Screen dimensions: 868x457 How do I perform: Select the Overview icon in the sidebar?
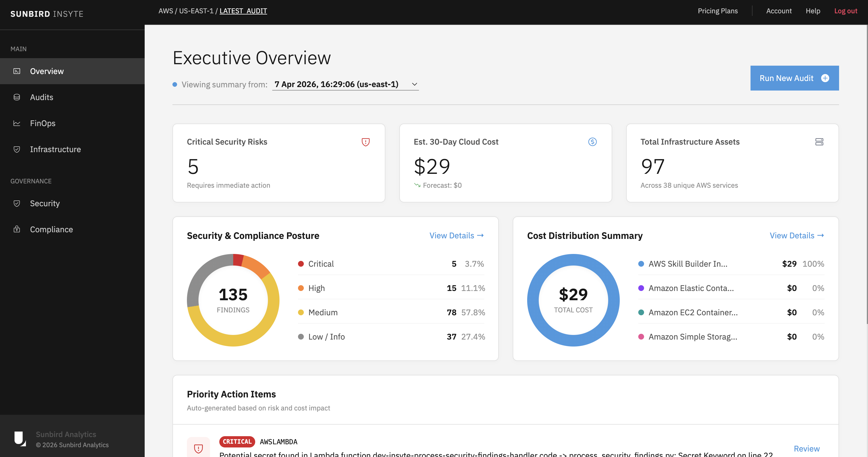tap(17, 71)
